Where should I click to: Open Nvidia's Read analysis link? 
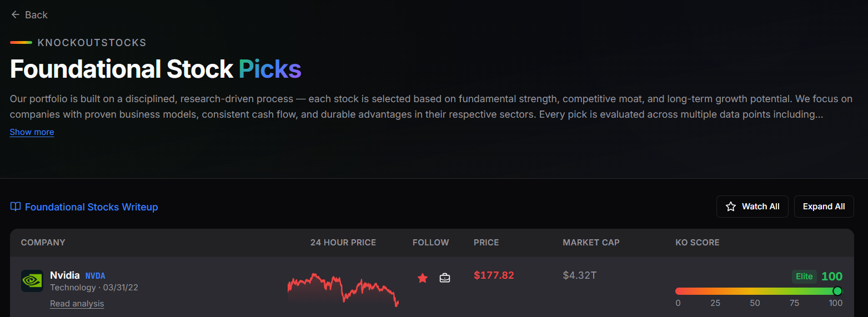[77, 304]
